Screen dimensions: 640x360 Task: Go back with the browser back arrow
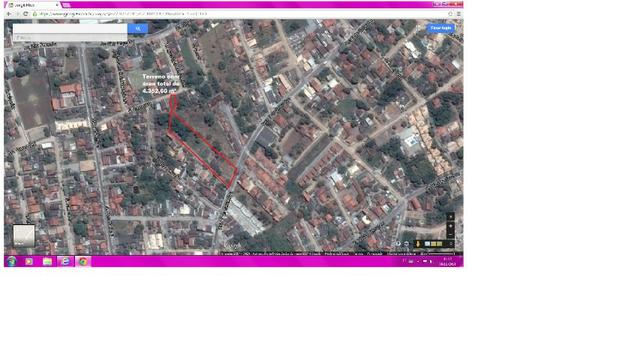[x=9, y=14]
